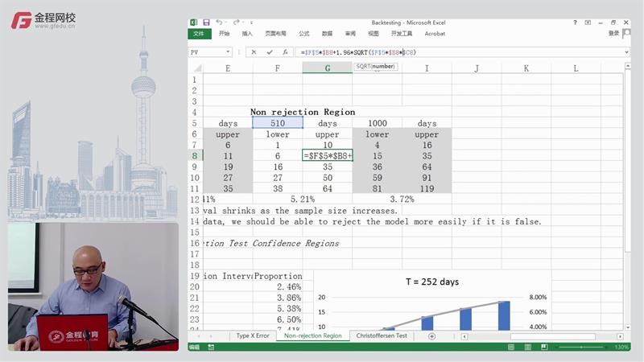Select column F header

tap(278, 68)
